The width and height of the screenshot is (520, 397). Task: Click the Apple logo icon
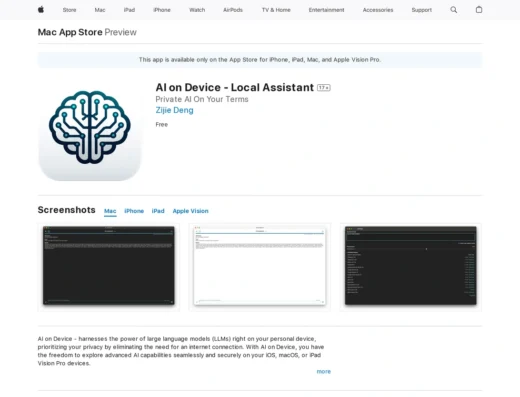point(41,10)
